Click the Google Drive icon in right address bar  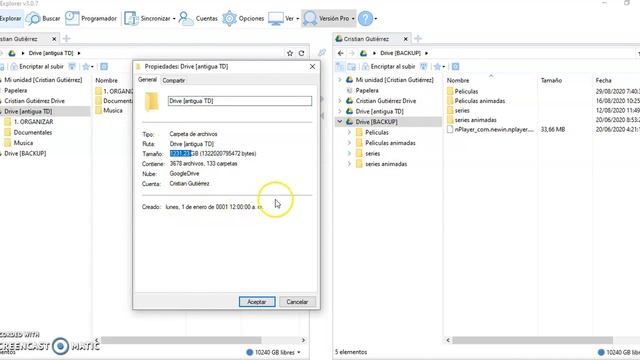[363, 53]
